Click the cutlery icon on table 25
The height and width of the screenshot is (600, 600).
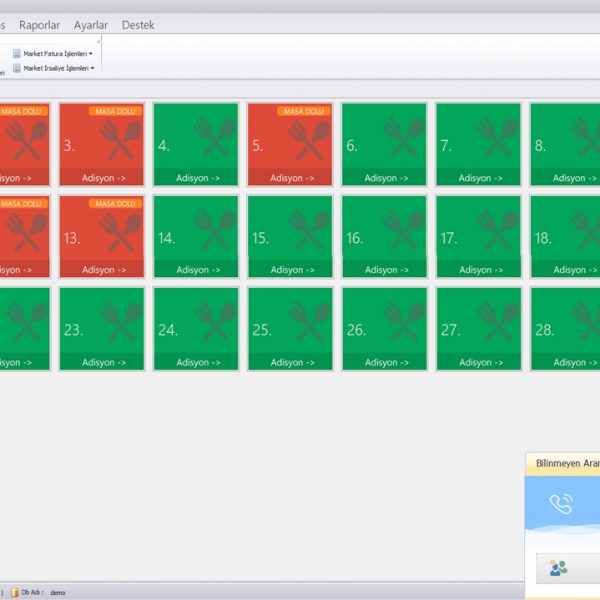coord(308,323)
